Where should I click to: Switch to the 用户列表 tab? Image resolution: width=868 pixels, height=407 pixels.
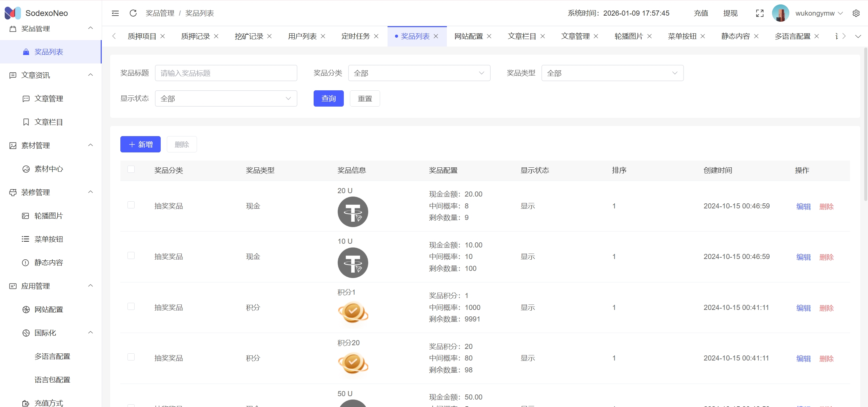pos(302,36)
